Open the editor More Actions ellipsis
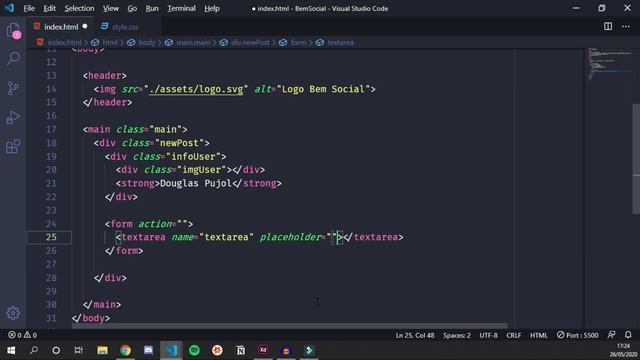 [626, 27]
